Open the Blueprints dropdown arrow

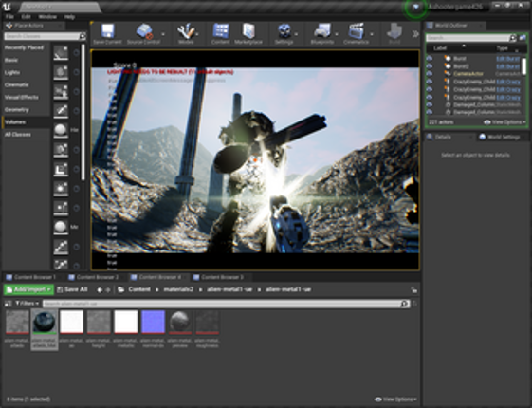(337, 34)
